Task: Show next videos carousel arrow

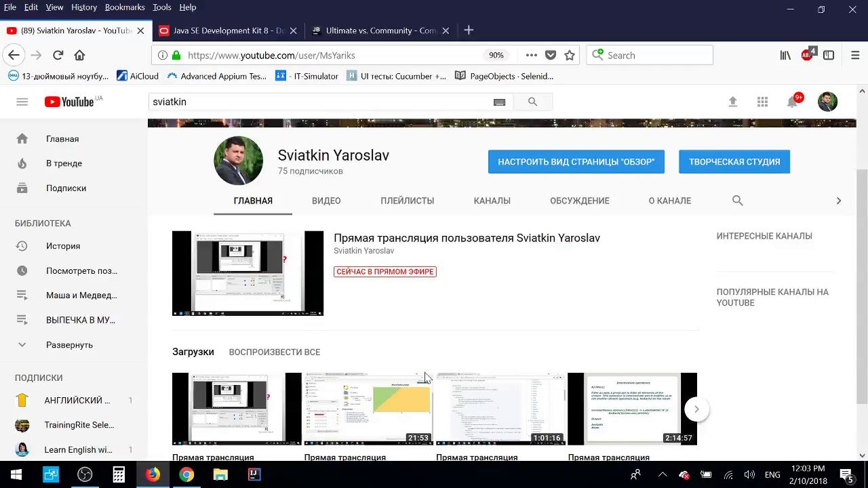Action: click(696, 409)
